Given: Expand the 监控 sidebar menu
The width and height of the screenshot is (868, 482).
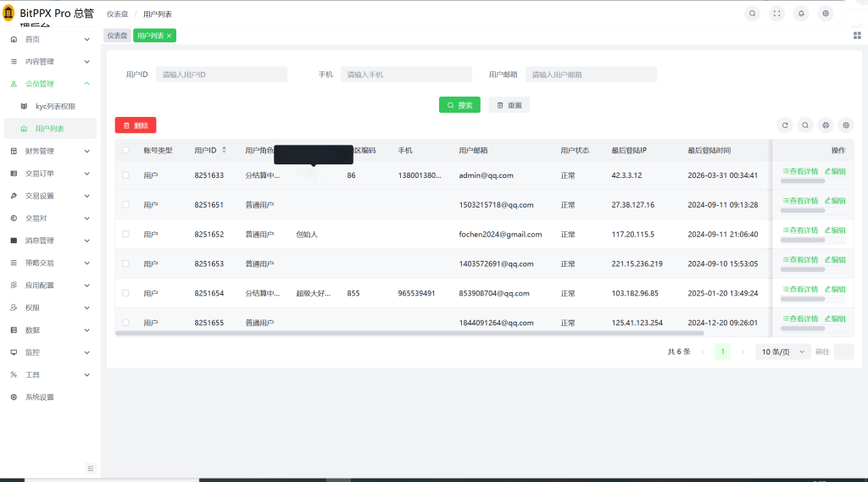Looking at the screenshot, I should tap(50, 352).
